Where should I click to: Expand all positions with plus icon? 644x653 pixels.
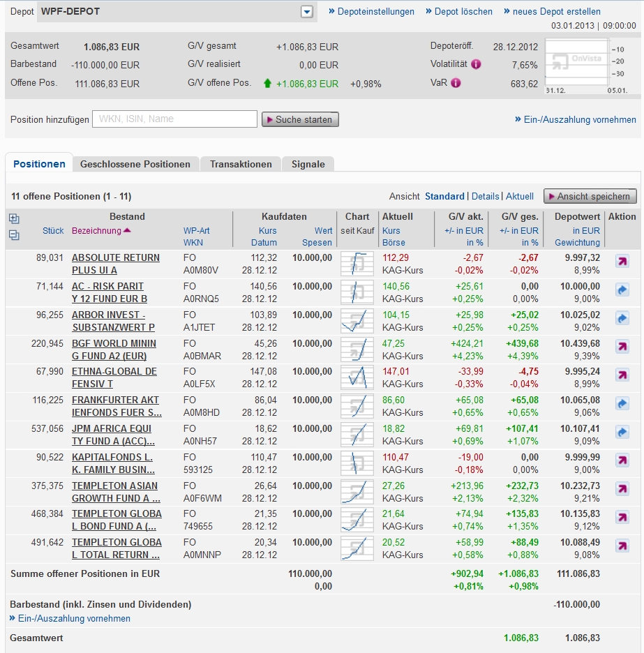[x=14, y=218]
